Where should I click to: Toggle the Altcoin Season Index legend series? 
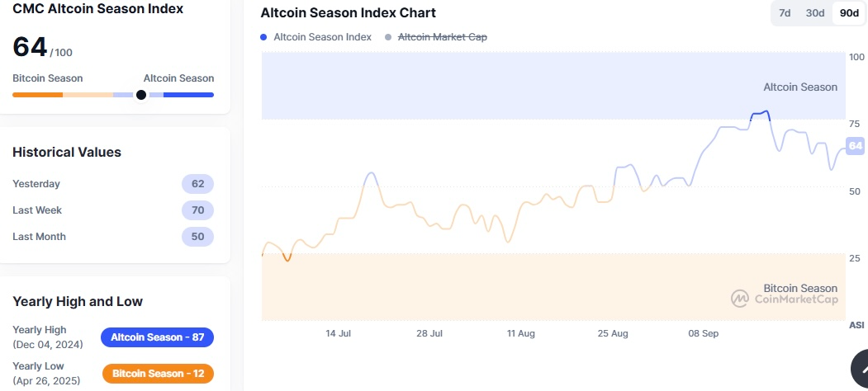pyautogui.click(x=322, y=37)
